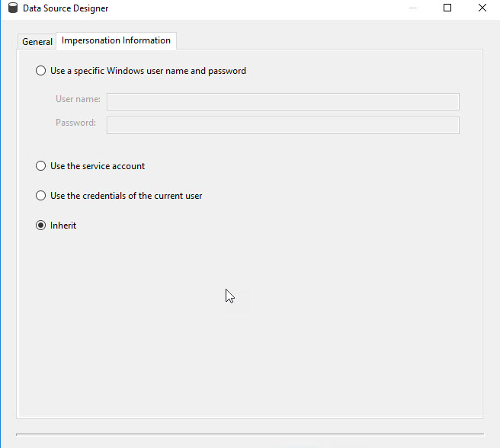Select the Impersonation Information tab
Image resolution: width=500 pixels, height=448 pixels.
tap(116, 40)
